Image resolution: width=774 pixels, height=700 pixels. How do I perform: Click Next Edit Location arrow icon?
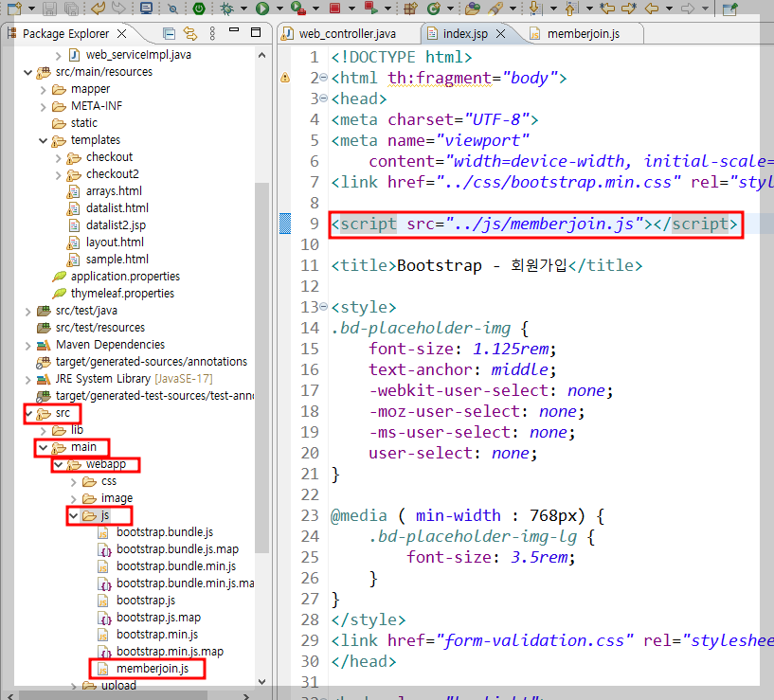[x=629, y=8]
